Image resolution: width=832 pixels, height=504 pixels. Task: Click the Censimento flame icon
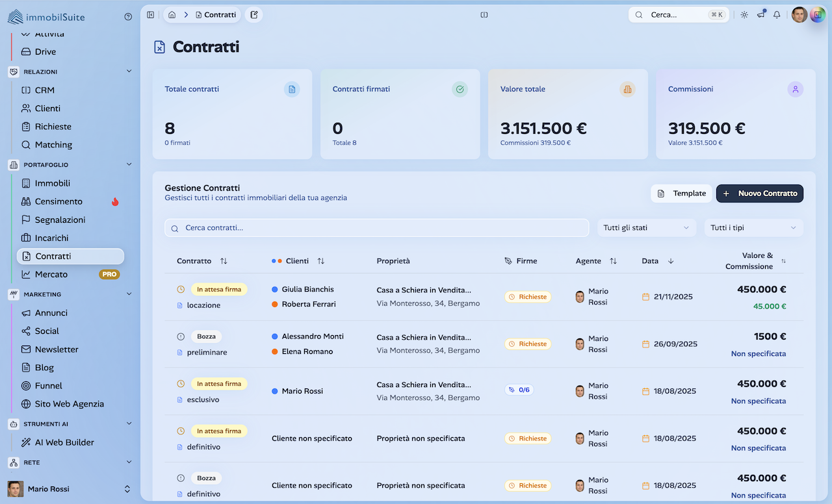click(115, 202)
